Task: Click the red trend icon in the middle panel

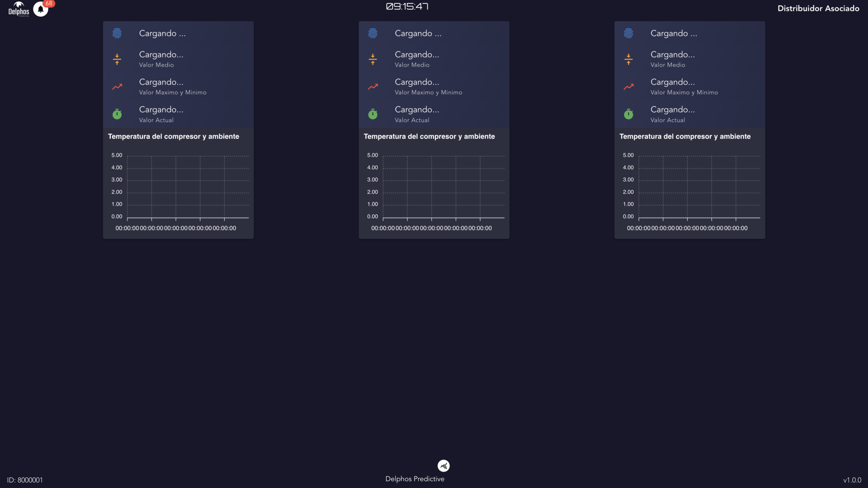Action: tap(373, 87)
